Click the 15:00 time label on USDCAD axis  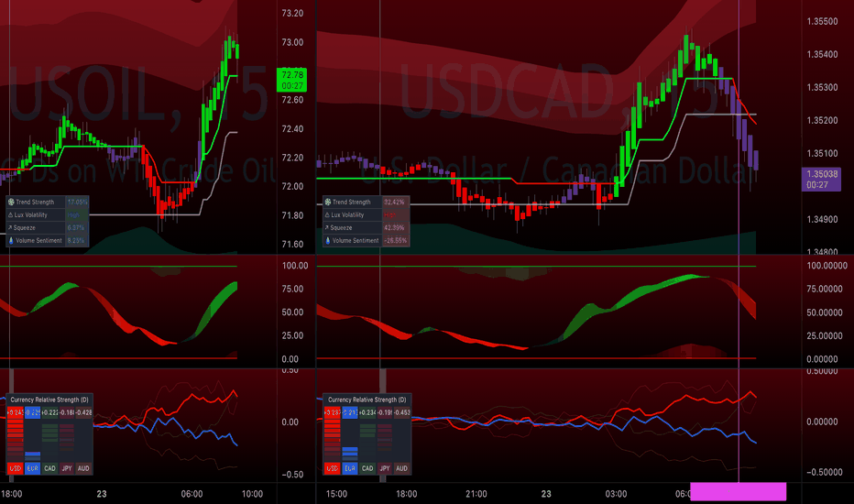(x=336, y=494)
